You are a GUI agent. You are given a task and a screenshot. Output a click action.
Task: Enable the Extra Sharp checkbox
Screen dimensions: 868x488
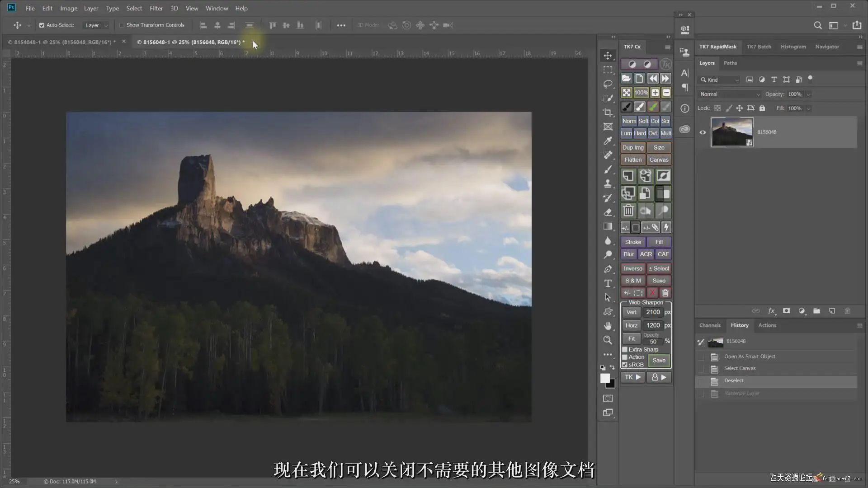pyautogui.click(x=625, y=349)
